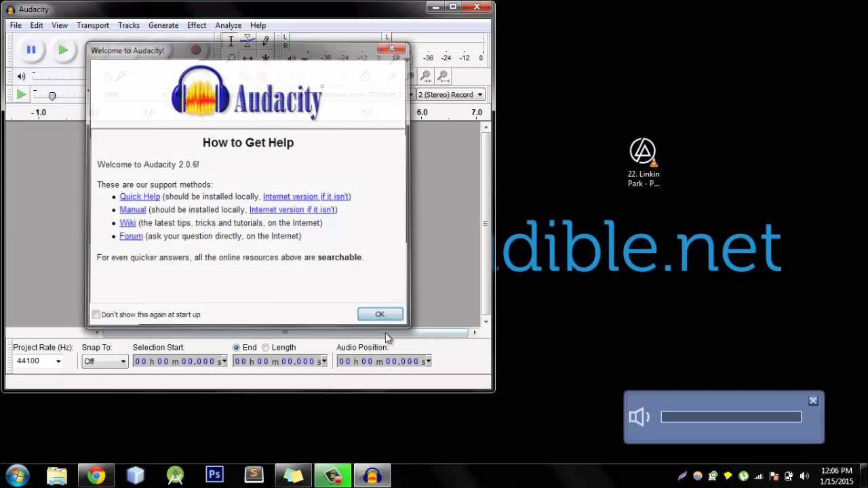Adjust the playback speed slider

click(x=52, y=96)
